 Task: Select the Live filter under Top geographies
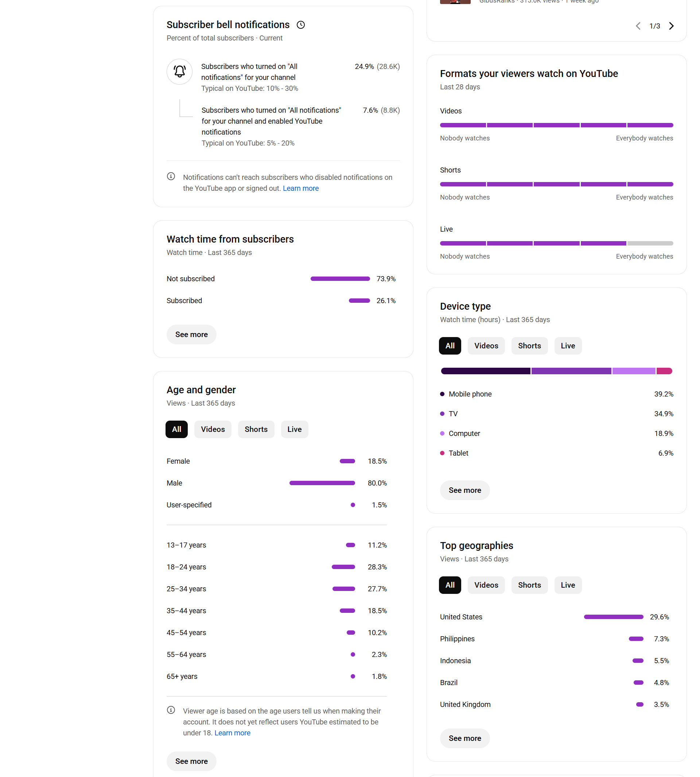tap(568, 585)
